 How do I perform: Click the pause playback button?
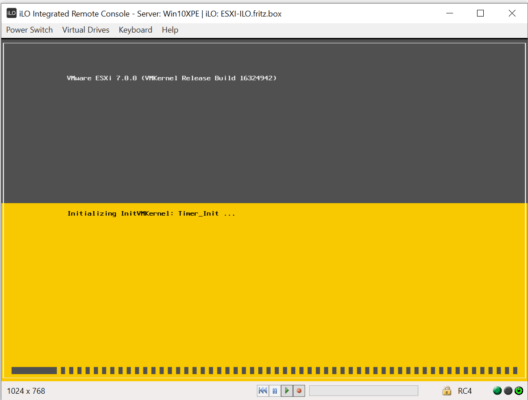tap(275, 391)
